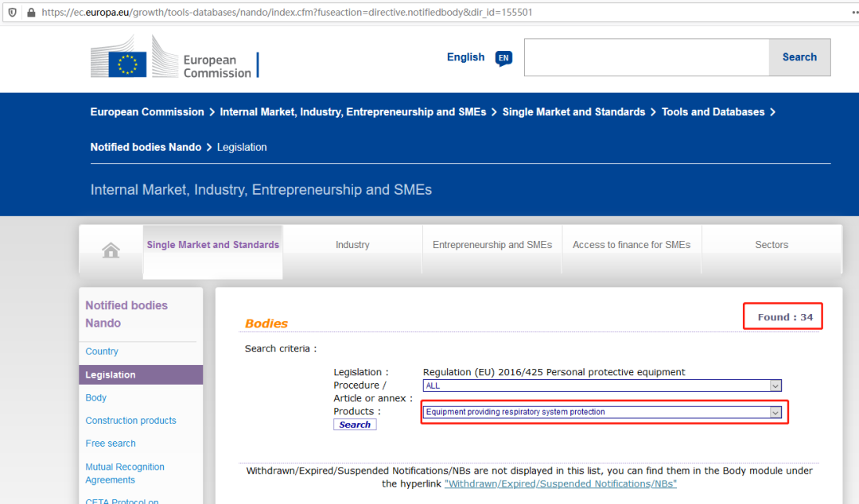This screenshot has height=504, width=859.
Task: Change language via English link
Action: [x=465, y=57]
